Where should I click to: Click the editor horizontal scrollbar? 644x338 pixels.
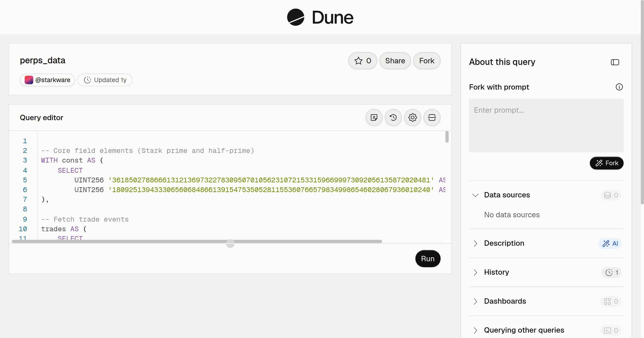[197, 241]
